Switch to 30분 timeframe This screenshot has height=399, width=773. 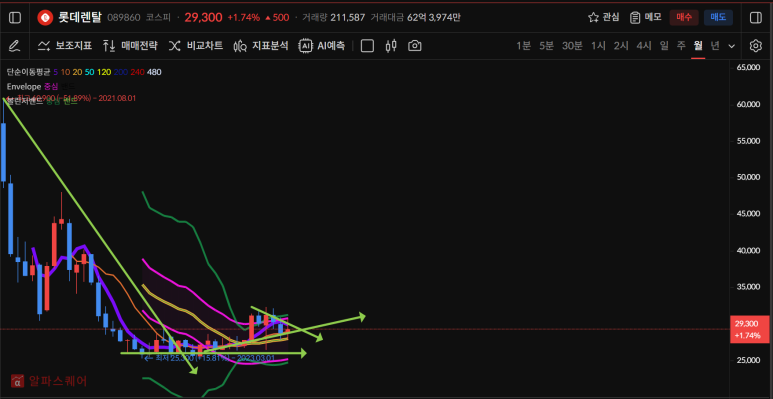tap(572, 46)
